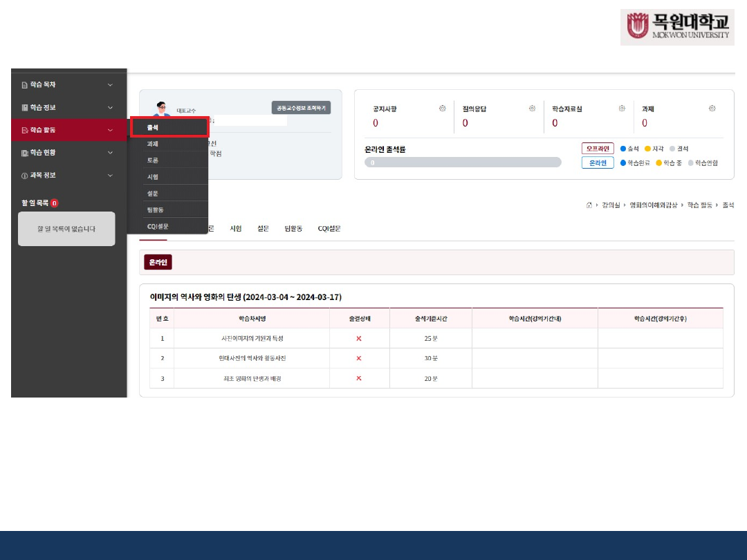Click the 영화의이해와감상 breadcrumb link
Screen dimensions: 747x560
(x=653, y=205)
